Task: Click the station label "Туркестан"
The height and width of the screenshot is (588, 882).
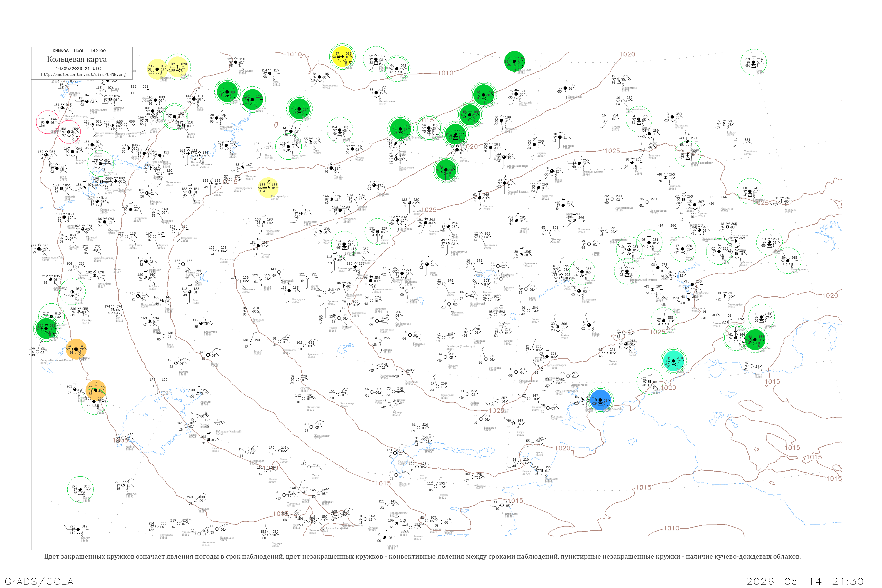Action: point(293,504)
